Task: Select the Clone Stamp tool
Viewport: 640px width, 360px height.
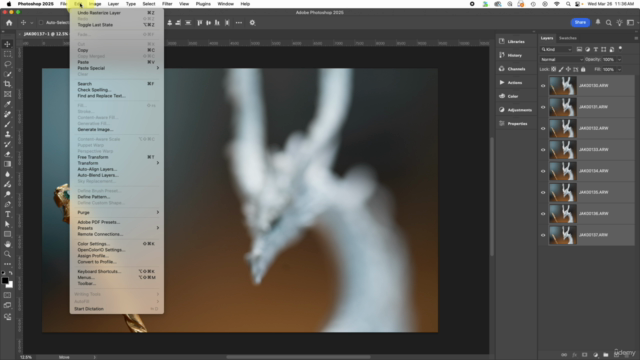Action: coord(7,134)
